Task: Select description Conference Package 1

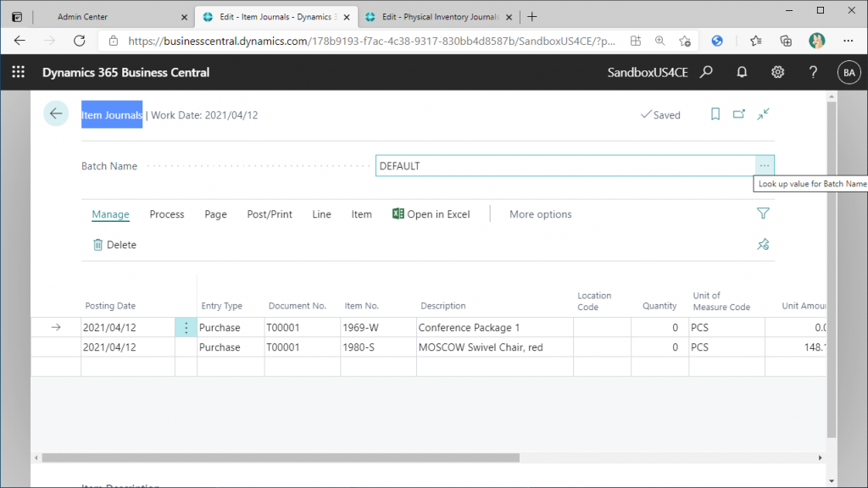Action: (x=495, y=328)
